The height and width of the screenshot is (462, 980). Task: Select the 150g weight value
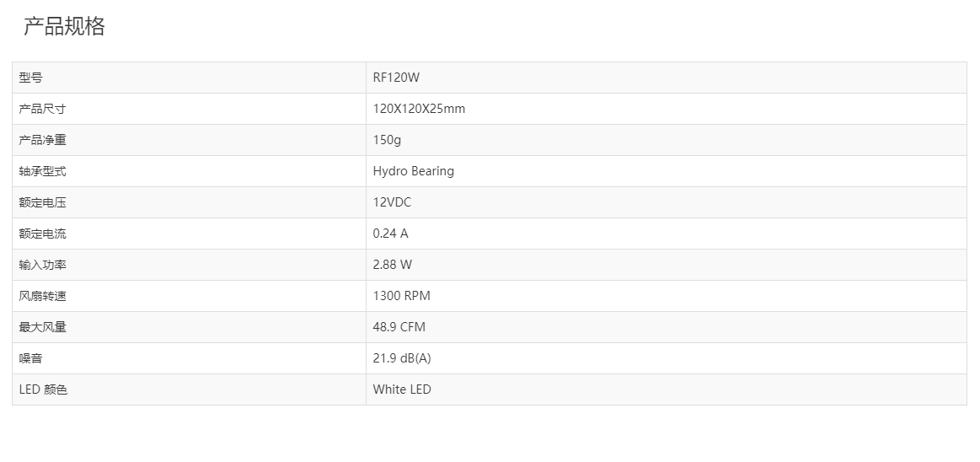coord(387,140)
